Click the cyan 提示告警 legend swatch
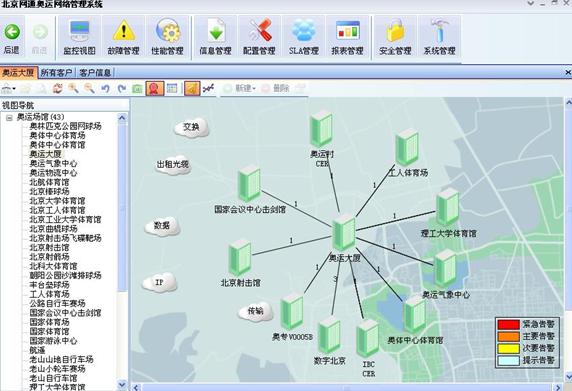Screen dimensions: 572x391 [508, 360]
